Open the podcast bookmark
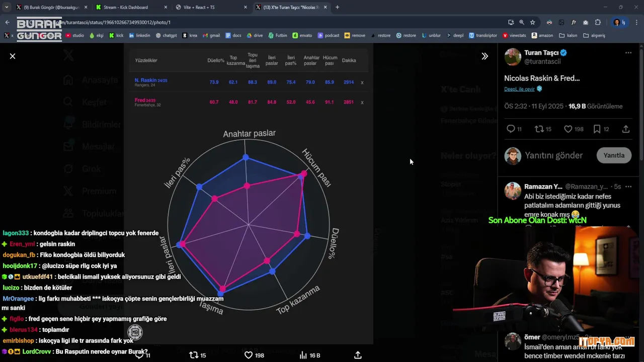The height and width of the screenshot is (362, 644). click(x=328, y=35)
